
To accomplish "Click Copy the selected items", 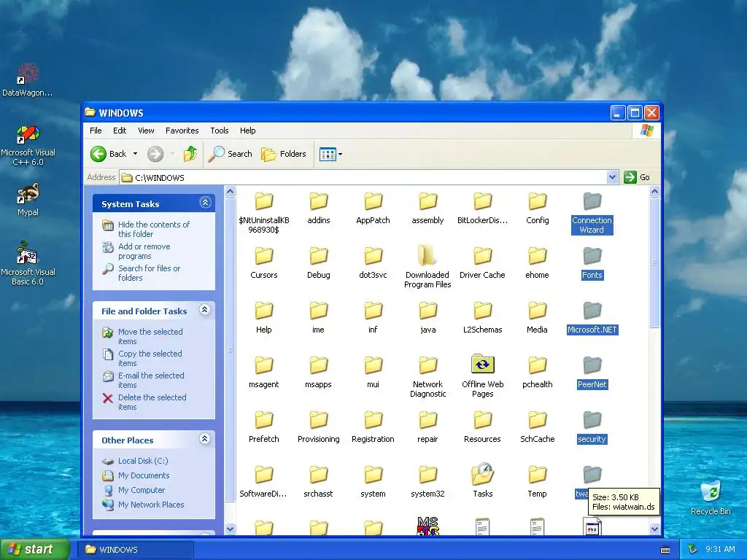I will (x=150, y=358).
